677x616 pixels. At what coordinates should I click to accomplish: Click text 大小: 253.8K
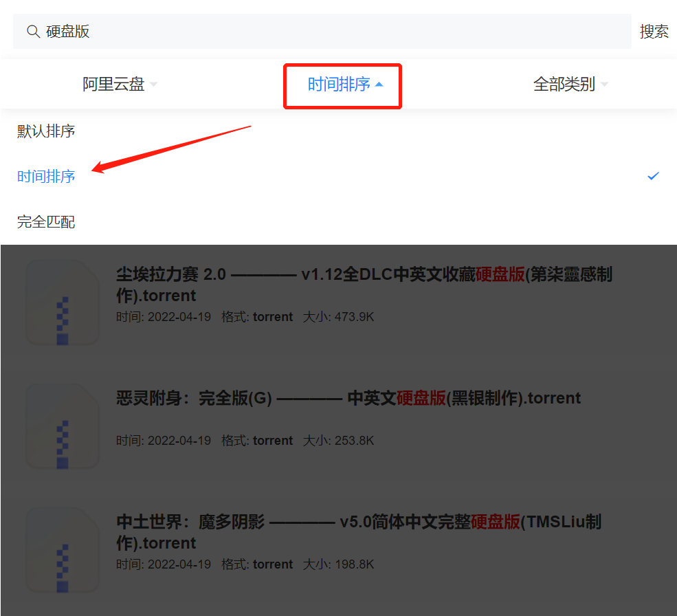tap(338, 441)
